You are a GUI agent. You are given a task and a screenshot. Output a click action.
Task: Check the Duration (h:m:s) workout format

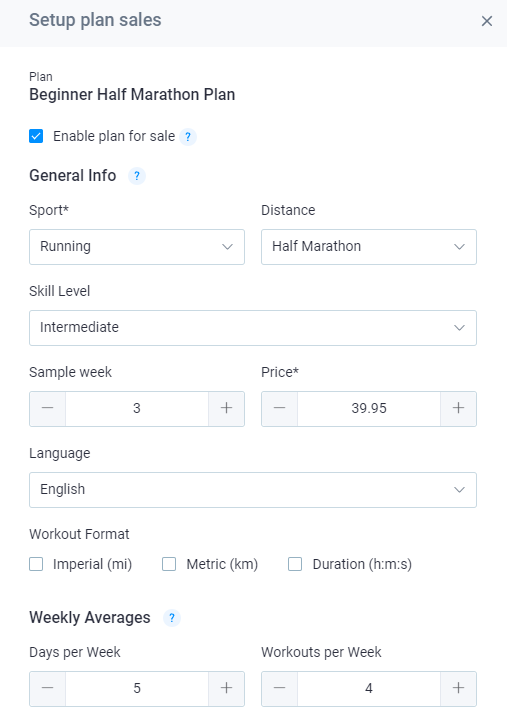295,564
